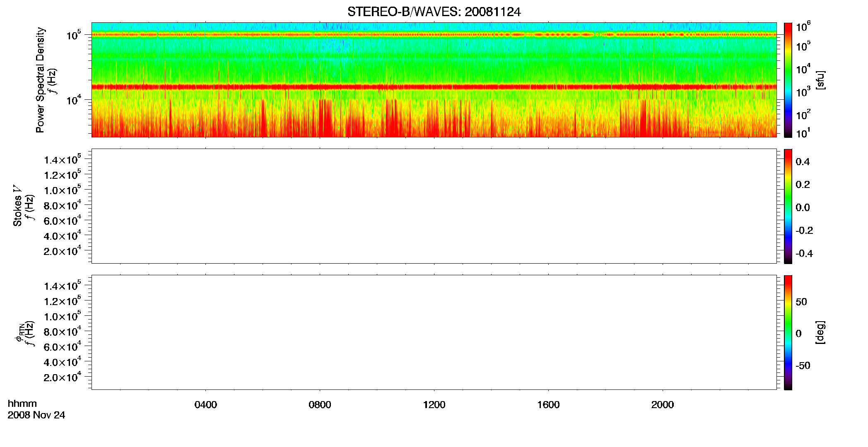Click the 1200 time axis label
This screenshot has width=868, height=447.
tap(434, 405)
